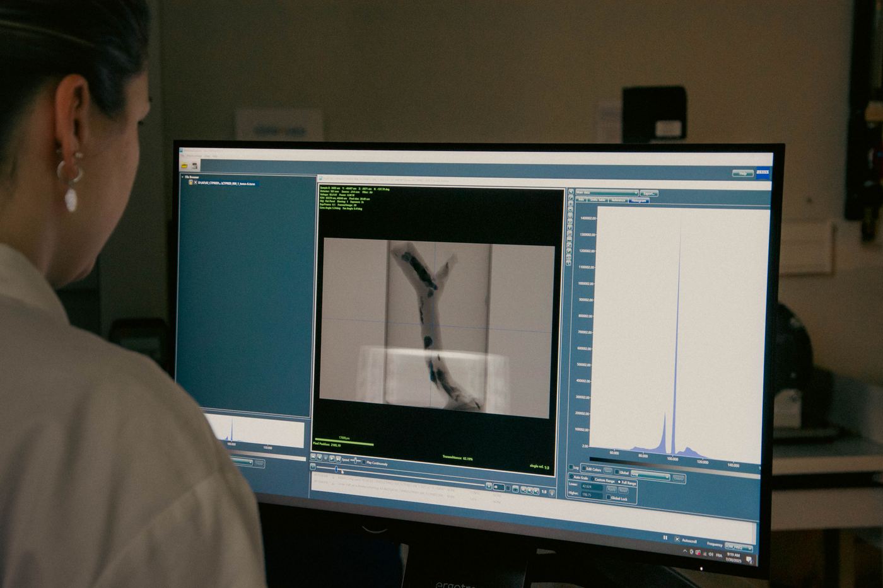Screen dimensions: 883x588
Task: Open the notification center icon in taskbar
Action: click(x=749, y=560)
